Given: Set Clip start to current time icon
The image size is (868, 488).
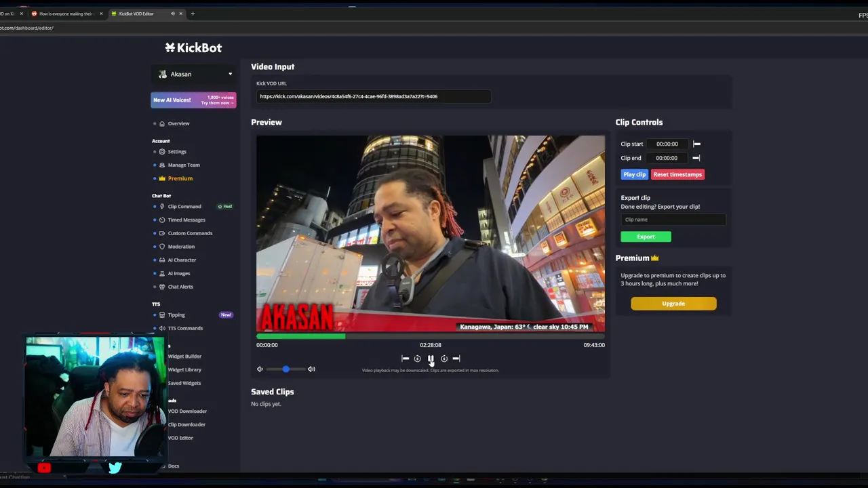Looking at the screenshot, I should 696,144.
